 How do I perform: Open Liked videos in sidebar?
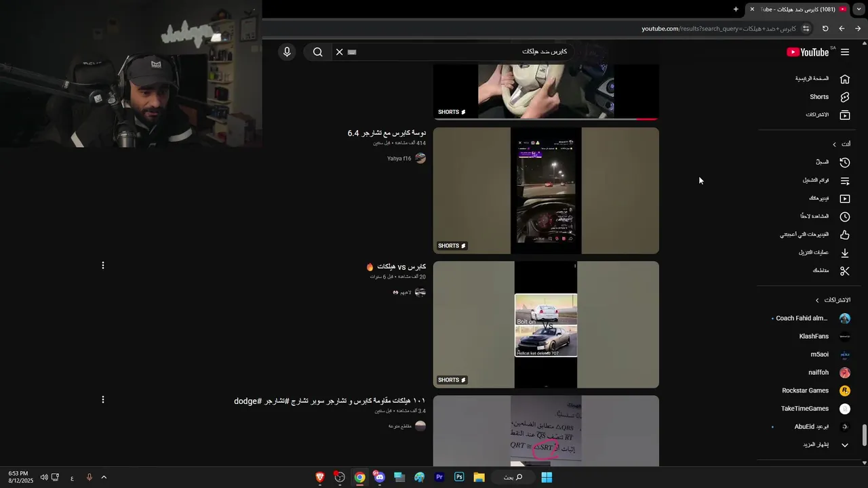(x=816, y=235)
